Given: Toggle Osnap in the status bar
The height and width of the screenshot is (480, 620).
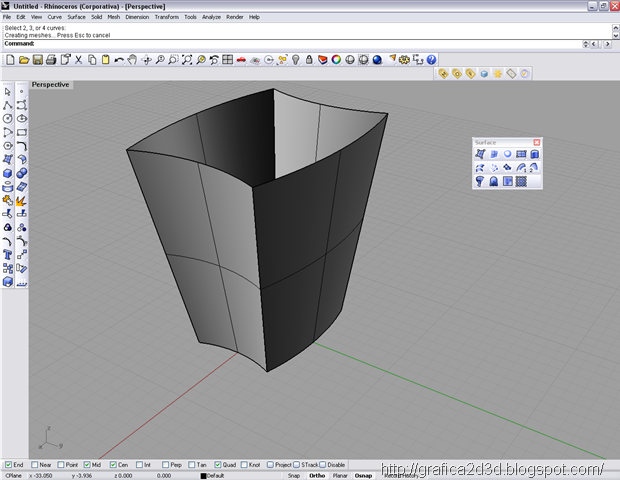Looking at the screenshot, I should pos(363,476).
